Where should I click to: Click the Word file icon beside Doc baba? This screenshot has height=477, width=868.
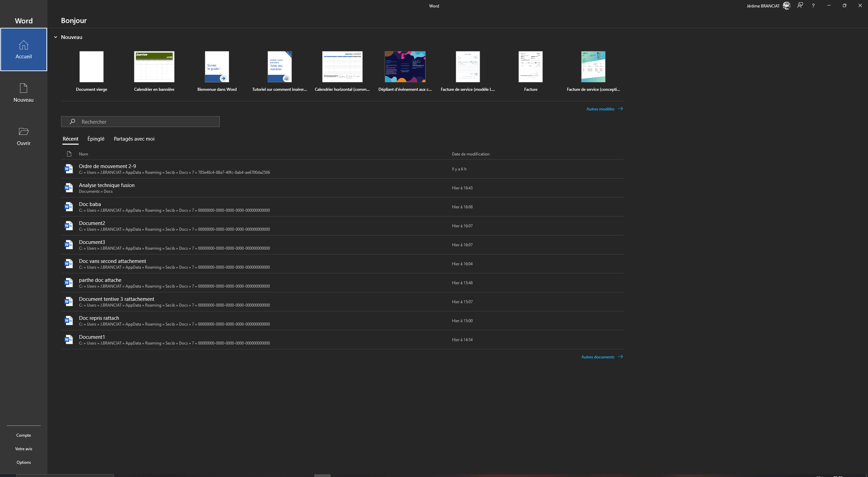click(69, 207)
